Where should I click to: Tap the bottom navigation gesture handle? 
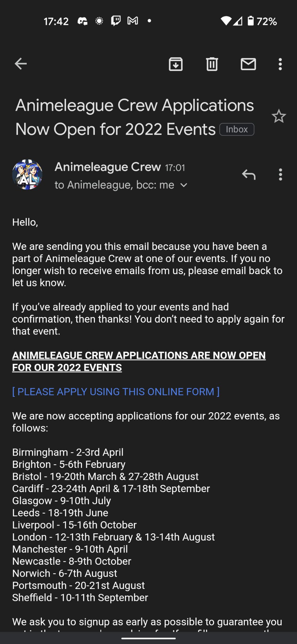pyautogui.click(x=148, y=638)
